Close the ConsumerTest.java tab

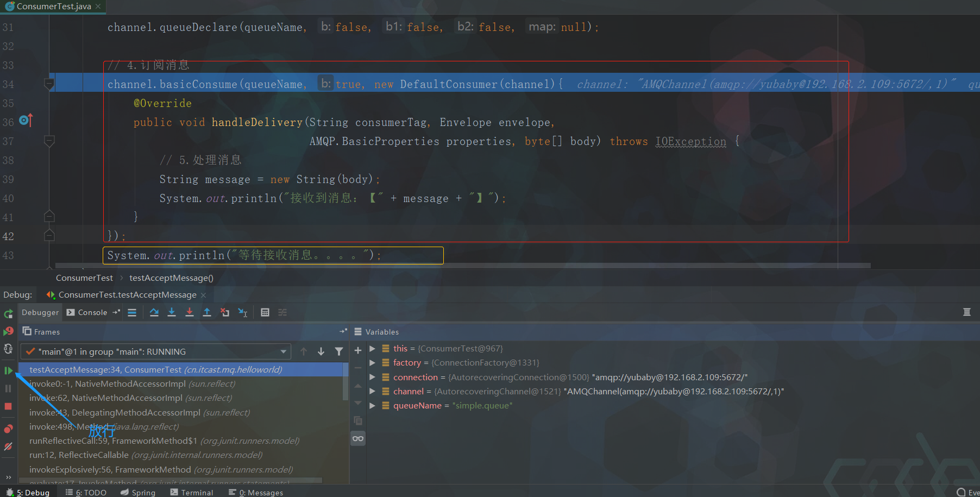(x=98, y=7)
